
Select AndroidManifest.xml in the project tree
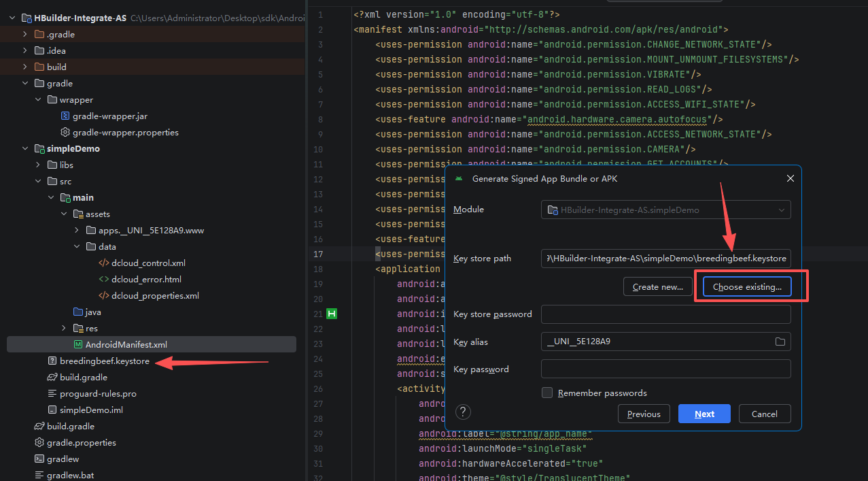point(152,344)
